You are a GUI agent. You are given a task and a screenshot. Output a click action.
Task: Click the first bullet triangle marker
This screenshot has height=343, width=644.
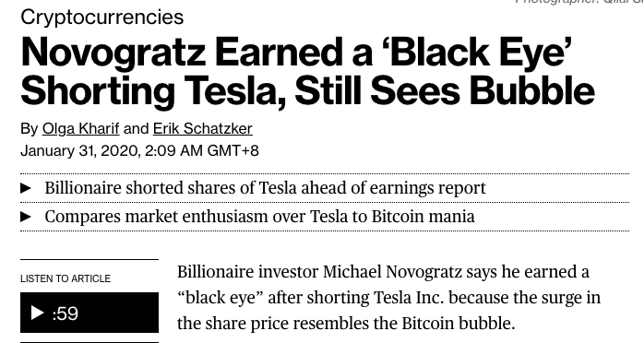click(26, 188)
